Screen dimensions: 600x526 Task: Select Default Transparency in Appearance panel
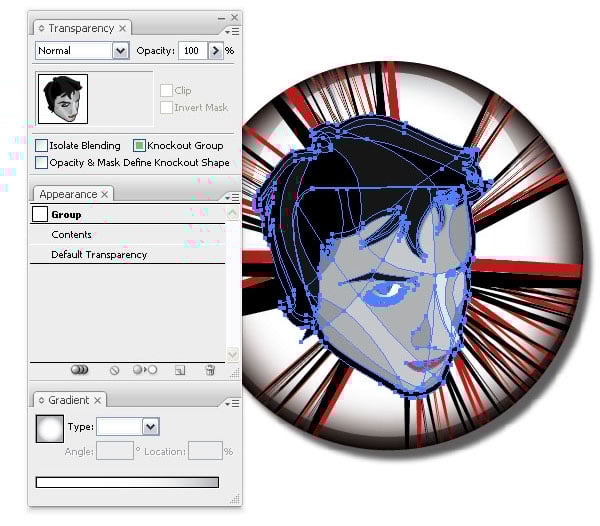point(99,255)
